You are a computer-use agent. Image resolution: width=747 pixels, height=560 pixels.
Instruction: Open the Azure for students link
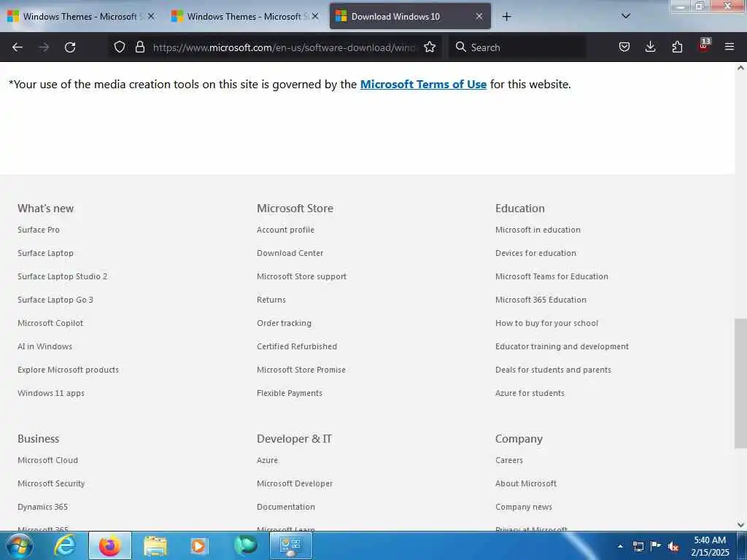coord(530,393)
